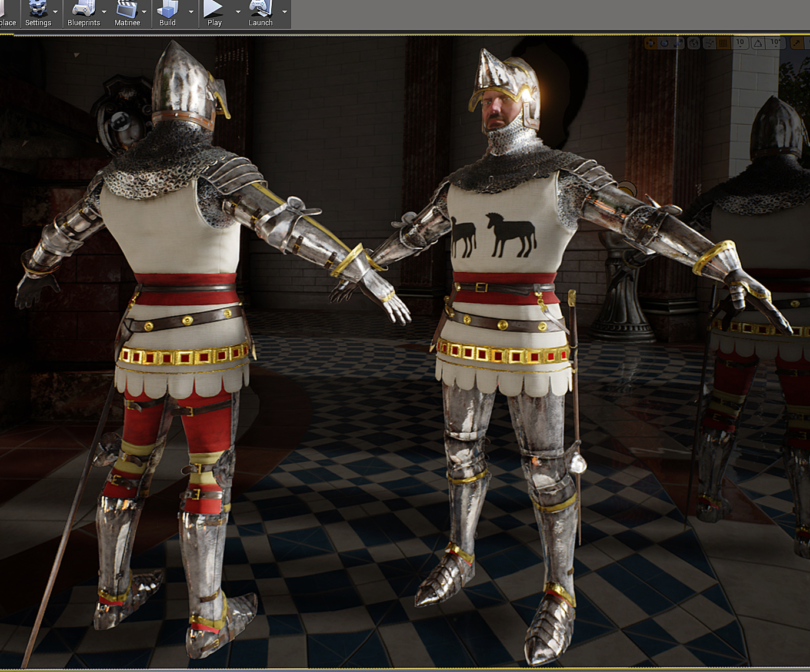The width and height of the screenshot is (810, 672).
Task: Open the Settings toolbar button
Action: pos(38,14)
